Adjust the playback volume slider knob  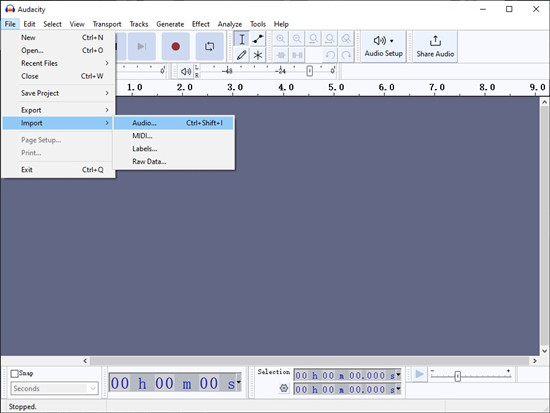309,71
